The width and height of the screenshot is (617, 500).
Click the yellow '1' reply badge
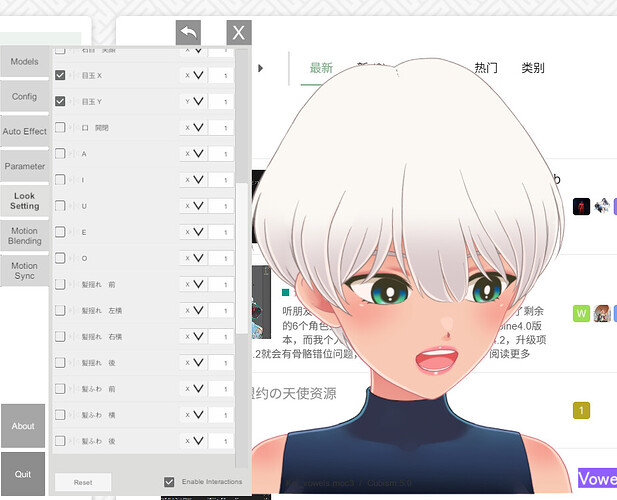581,410
